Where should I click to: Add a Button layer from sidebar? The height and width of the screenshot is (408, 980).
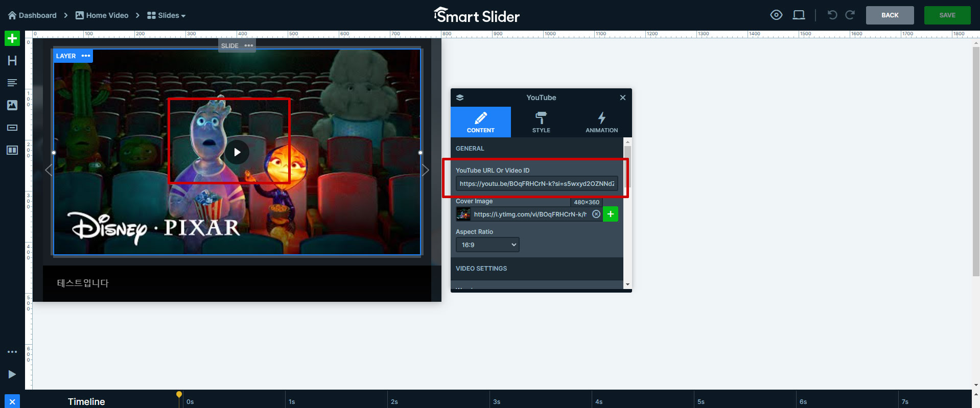pyautogui.click(x=12, y=128)
